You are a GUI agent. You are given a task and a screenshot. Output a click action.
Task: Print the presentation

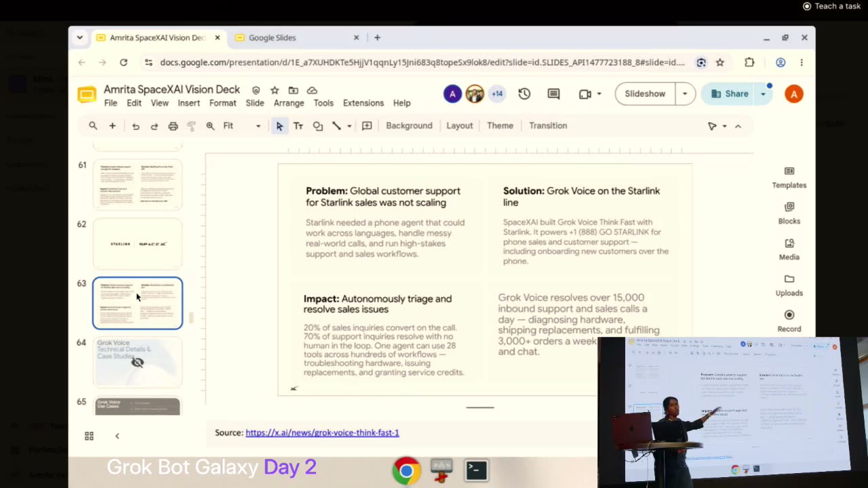(x=173, y=126)
